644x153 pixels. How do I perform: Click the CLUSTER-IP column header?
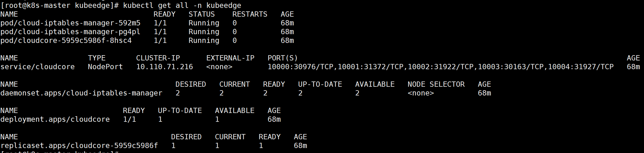pyautogui.click(x=158, y=58)
